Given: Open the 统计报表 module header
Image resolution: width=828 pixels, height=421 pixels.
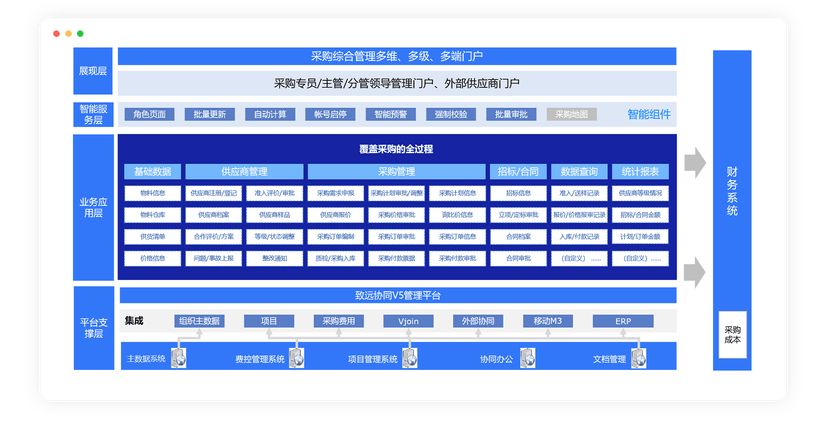Looking at the screenshot, I should (641, 171).
